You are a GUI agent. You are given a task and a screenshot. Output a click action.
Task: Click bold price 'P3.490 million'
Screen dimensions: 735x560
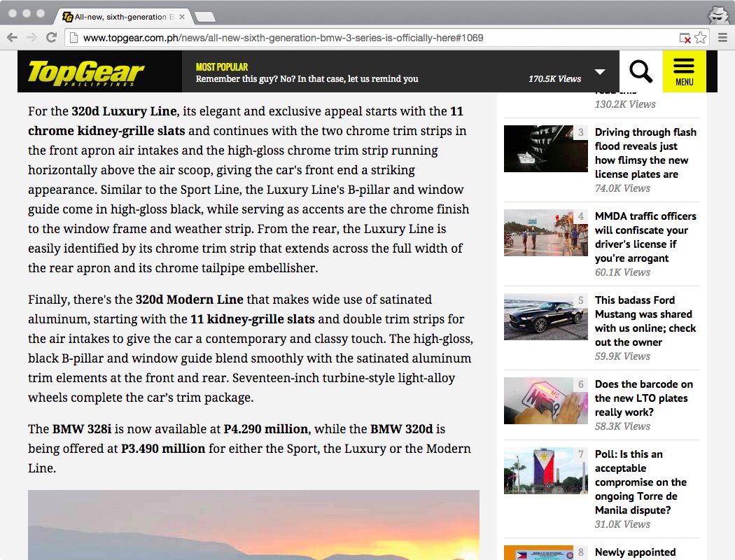point(163,449)
